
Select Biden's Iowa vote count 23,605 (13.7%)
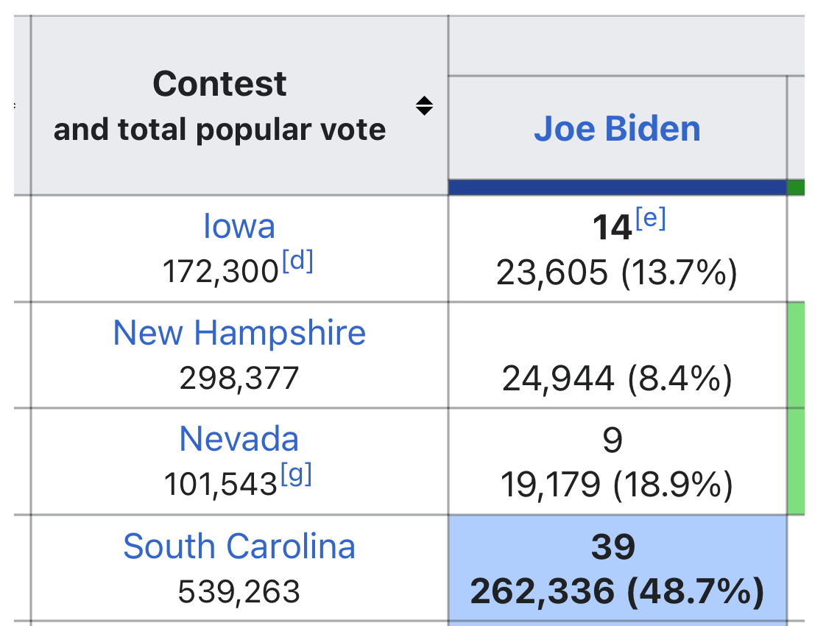(x=616, y=273)
